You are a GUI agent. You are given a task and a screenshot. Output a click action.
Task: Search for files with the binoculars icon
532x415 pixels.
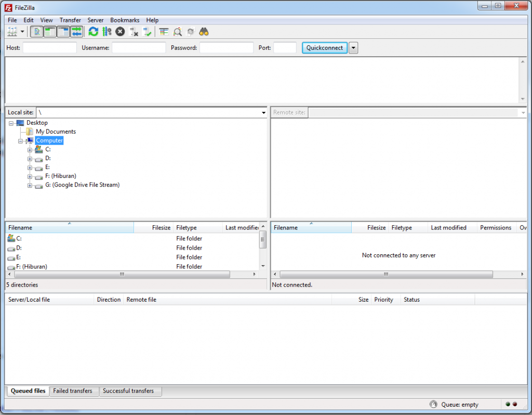point(204,32)
